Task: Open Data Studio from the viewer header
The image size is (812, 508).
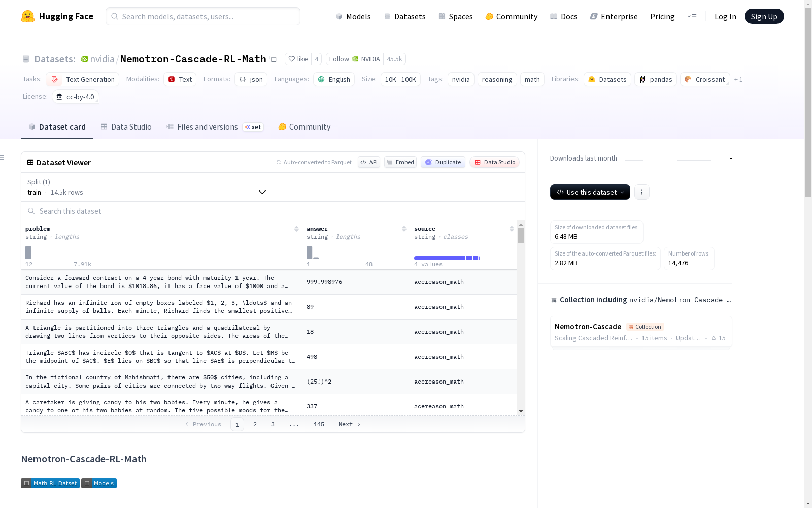Action: pyautogui.click(x=494, y=162)
